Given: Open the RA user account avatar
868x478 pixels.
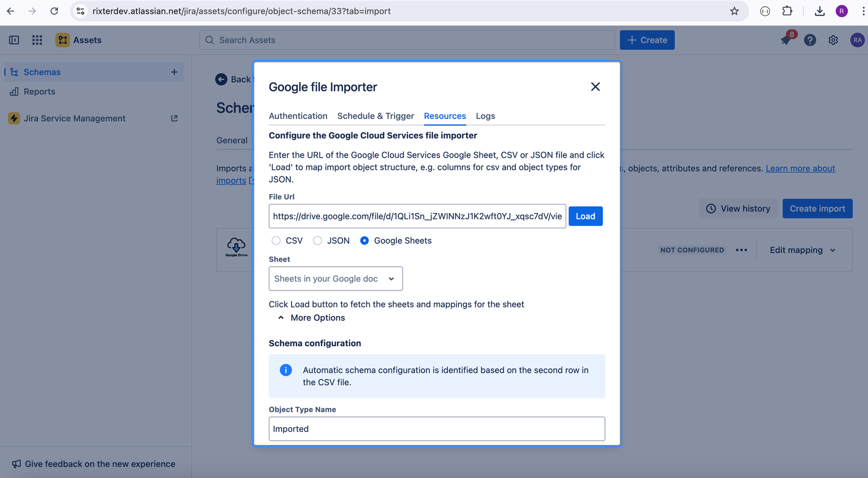Looking at the screenshot, I should point(857,40).
